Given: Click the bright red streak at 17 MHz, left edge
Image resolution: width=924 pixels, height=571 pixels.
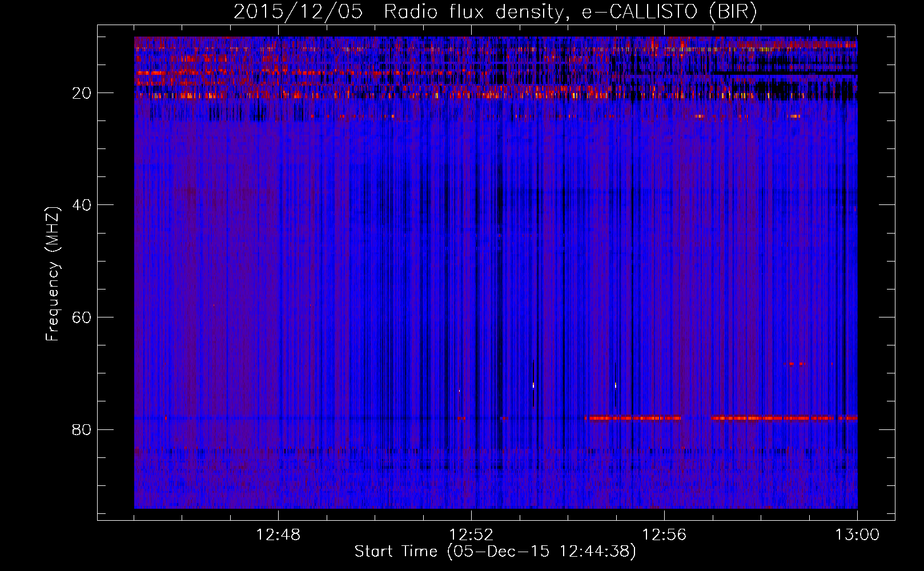Looking at the screenshot, I should tap(150, 73).
